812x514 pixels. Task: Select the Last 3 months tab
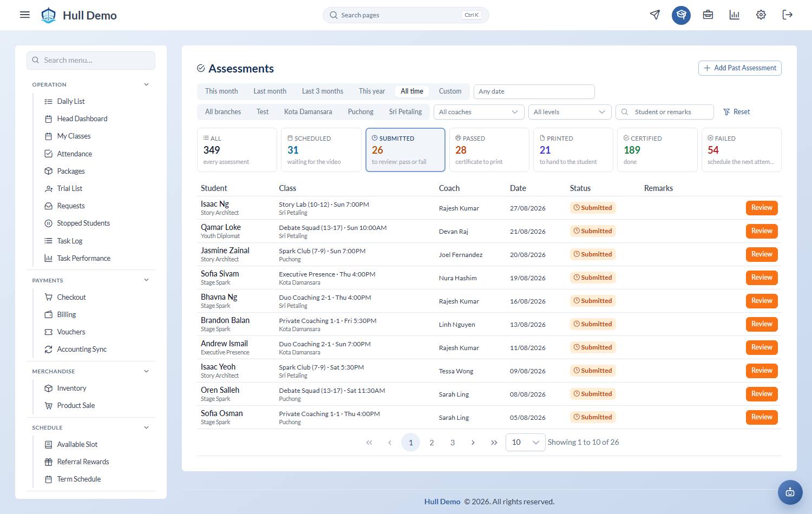[323, 91]
